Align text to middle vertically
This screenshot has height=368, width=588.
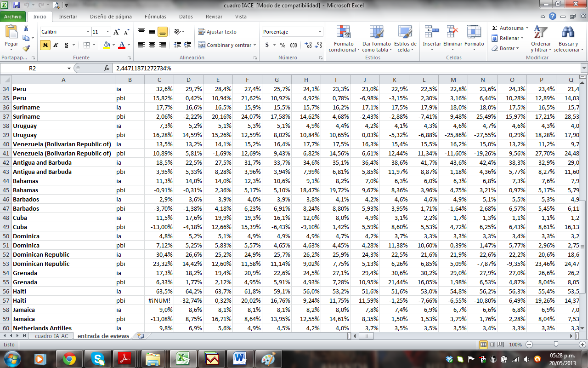(152, 32)
